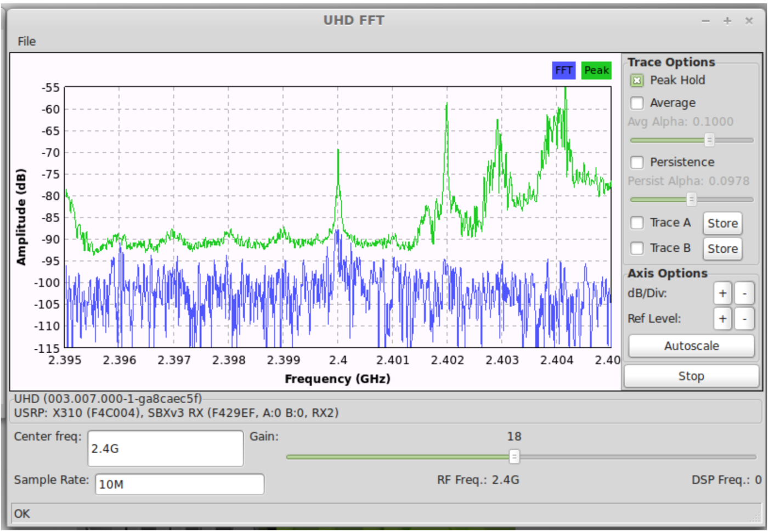Screen dimensions: 768x532
Task: Click the Gain slider handle
Action: (515, 456)
